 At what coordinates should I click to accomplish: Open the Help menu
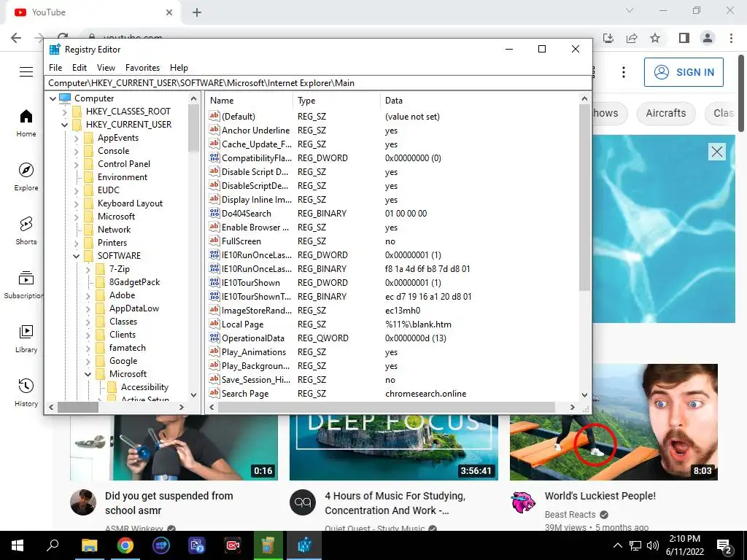[179, 68]
